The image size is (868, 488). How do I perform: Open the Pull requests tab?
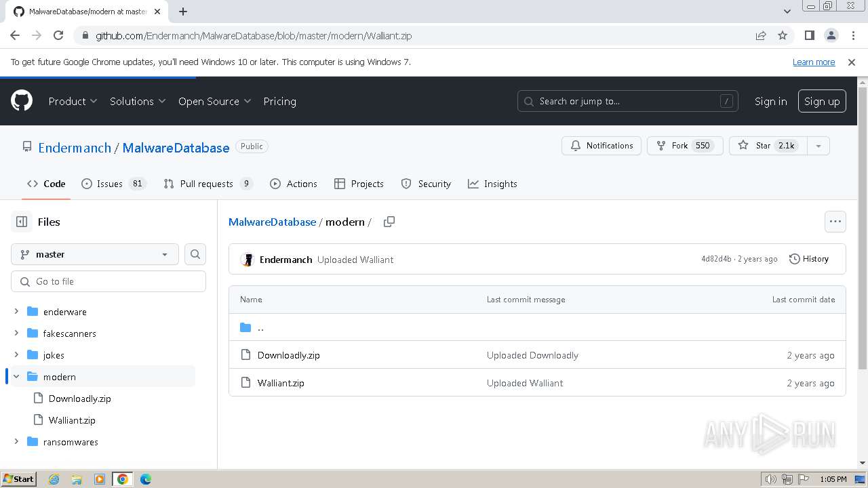(x=208, y=184)
